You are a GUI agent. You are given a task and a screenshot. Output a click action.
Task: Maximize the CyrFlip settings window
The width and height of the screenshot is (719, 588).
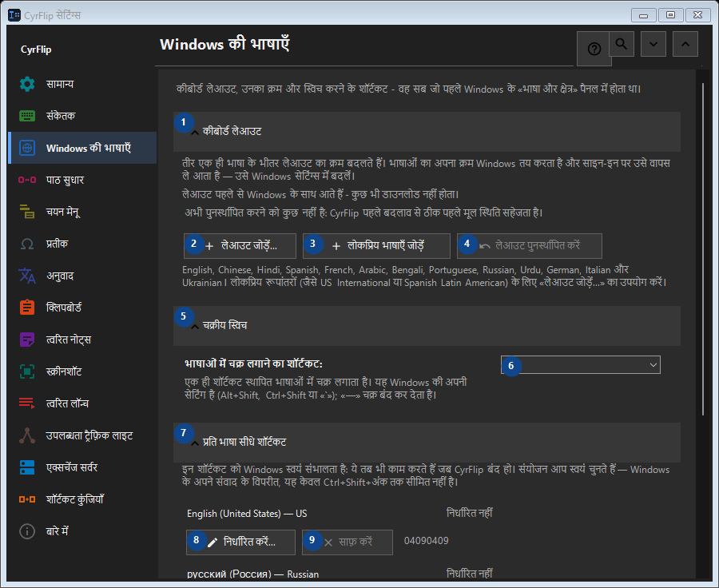click(671, 15)
